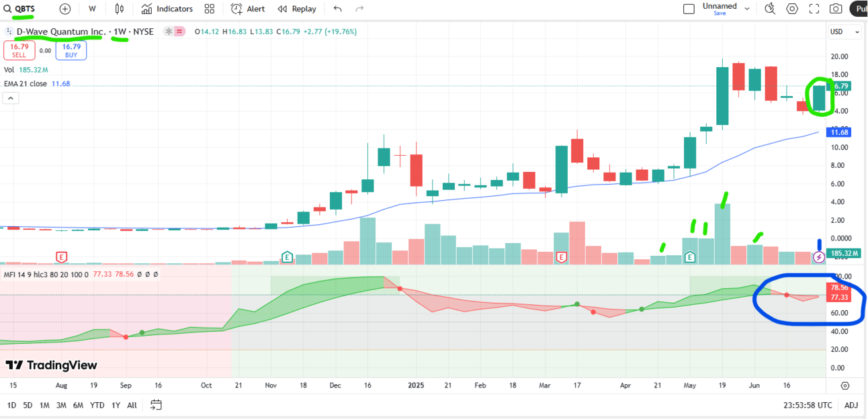868x419 pixels.
Task: Open the candlestick chart style menu
Action: 120,9
